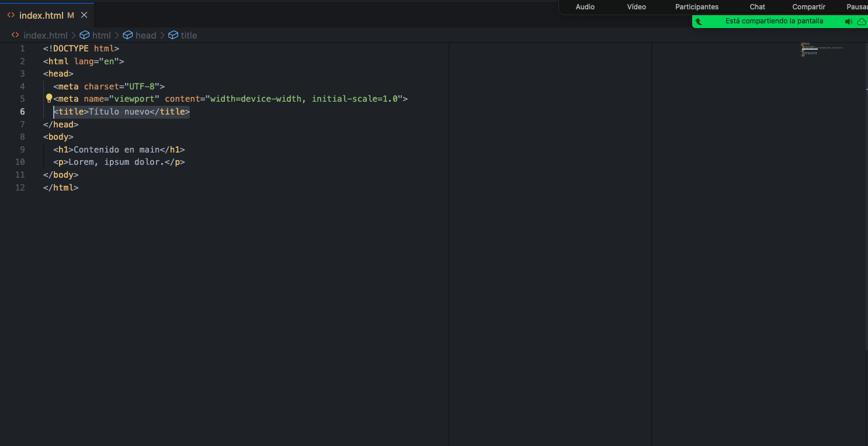Click the closing </head> tag on line 7
The height and width of the screenshot is (446, 868).
[x=61, y=125]
